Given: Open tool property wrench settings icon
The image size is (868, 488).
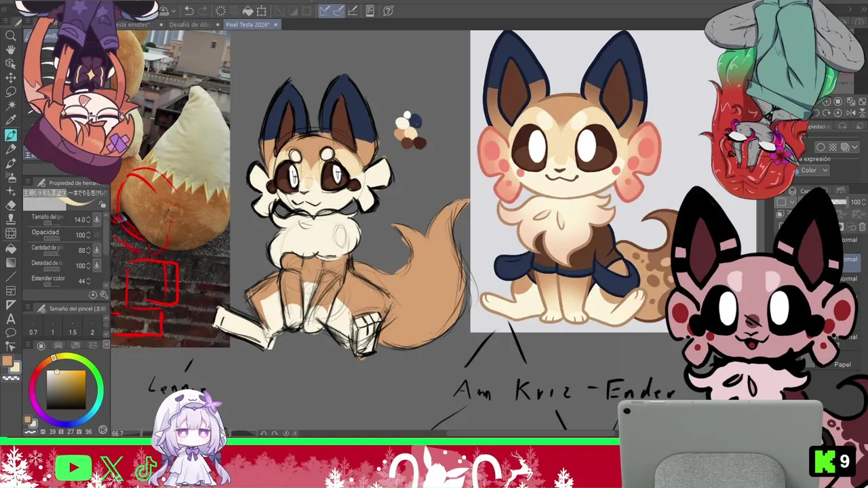Looking at the screenshot, I should (104, 294).
